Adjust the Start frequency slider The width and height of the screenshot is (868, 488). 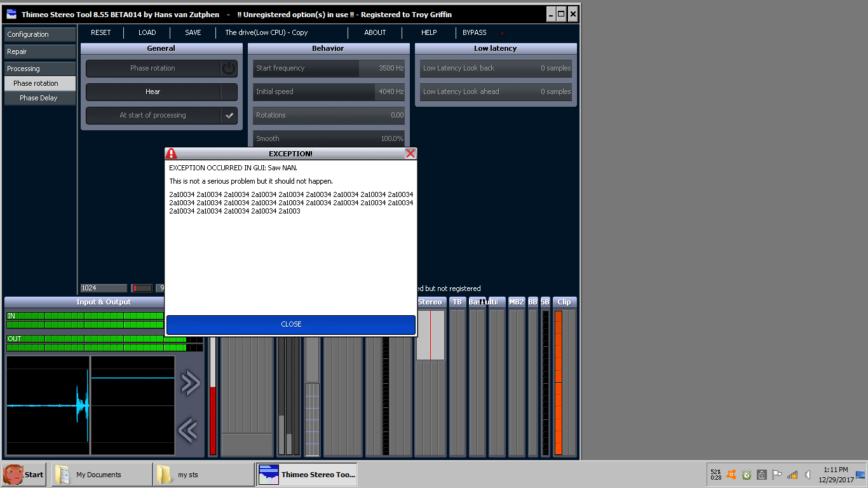coord(329,69)
